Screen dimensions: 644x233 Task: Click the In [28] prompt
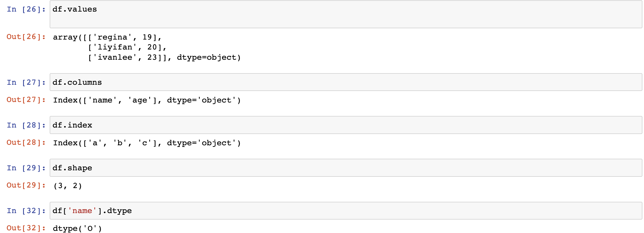click(x=26, y=125)
